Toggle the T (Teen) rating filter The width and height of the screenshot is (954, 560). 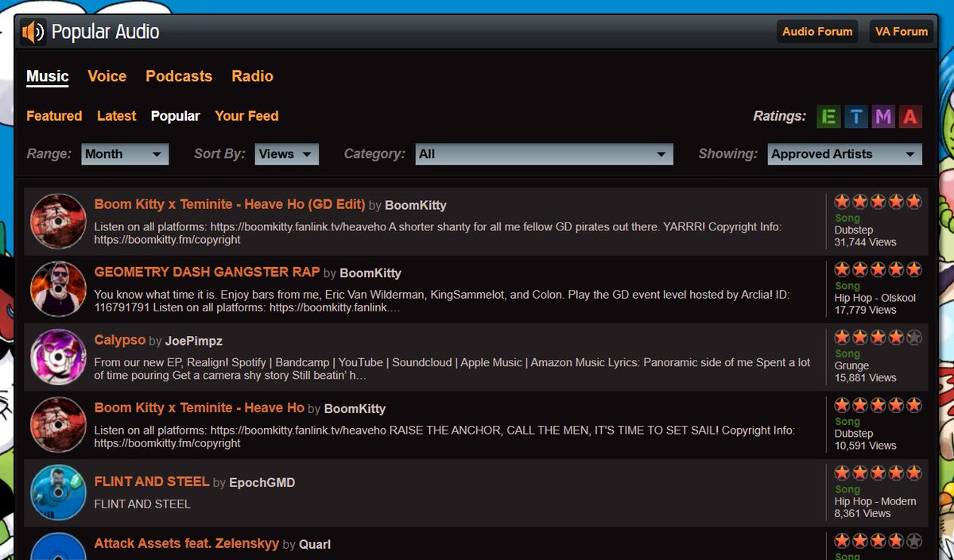(856, 117)
